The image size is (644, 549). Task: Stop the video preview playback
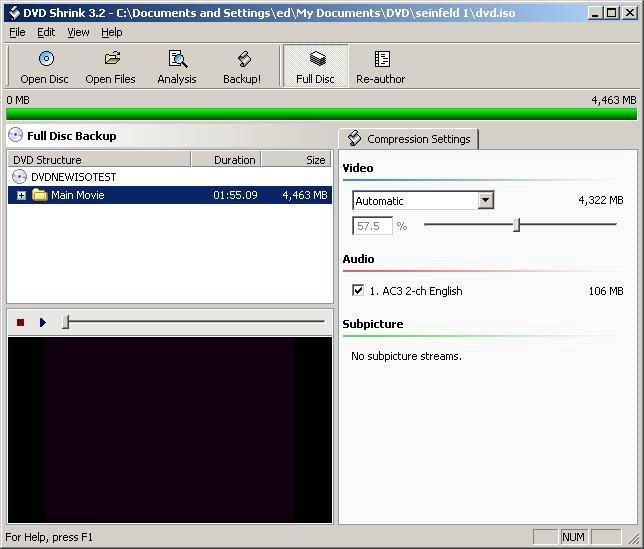click(20, 323)
